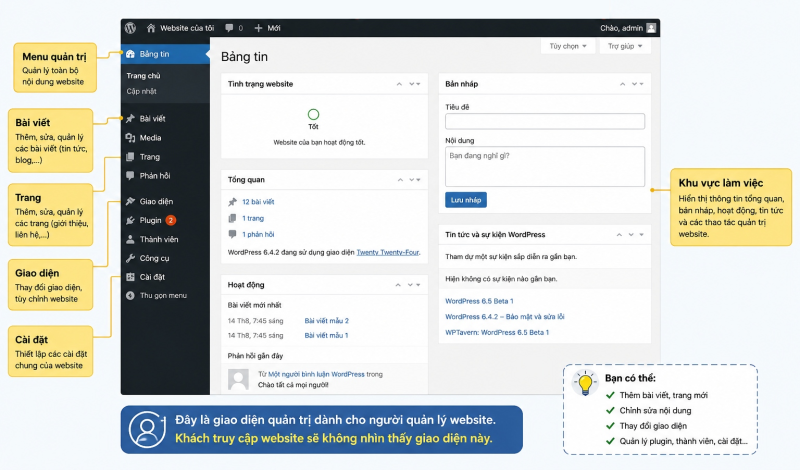Click the Tốt site health circle indicator
Viewport: 800px width, 470px height.
[313, 114]
